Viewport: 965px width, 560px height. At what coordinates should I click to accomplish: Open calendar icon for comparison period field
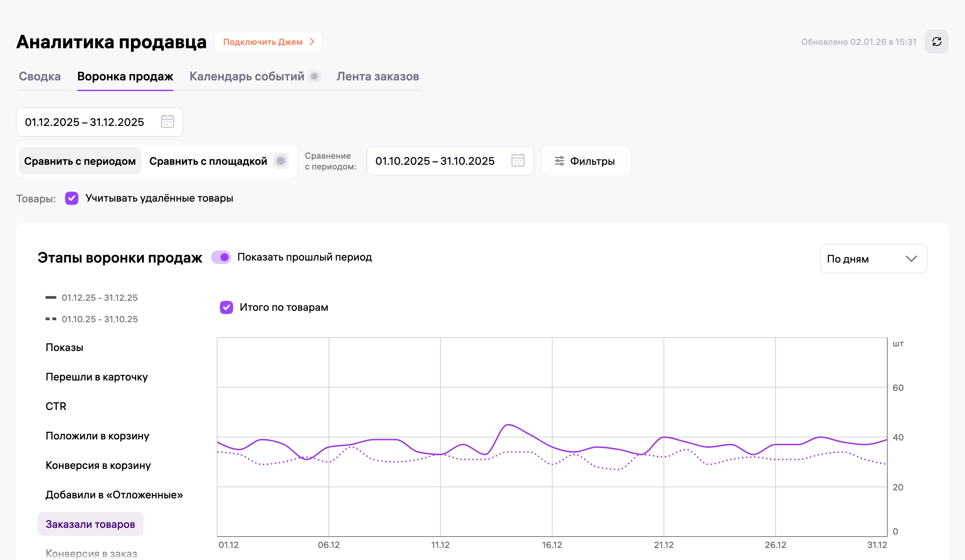[518, 160]
